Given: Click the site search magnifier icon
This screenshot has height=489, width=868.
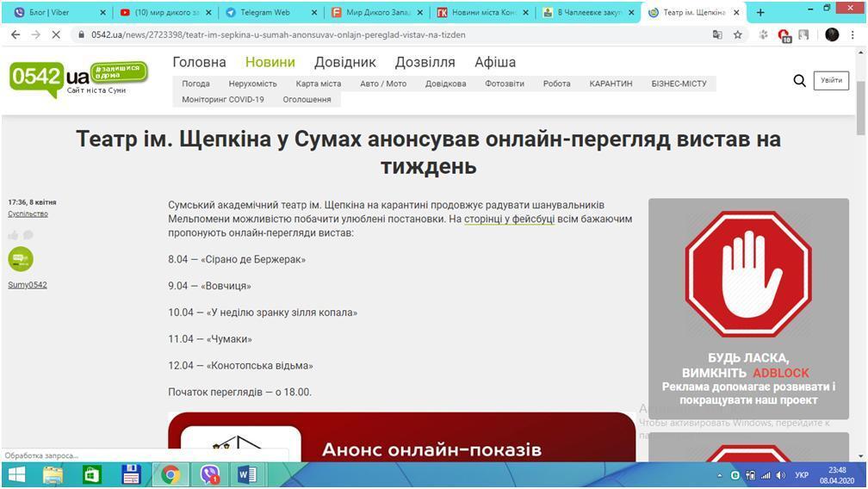Looking at the screenshot, I should coord(799,81).
